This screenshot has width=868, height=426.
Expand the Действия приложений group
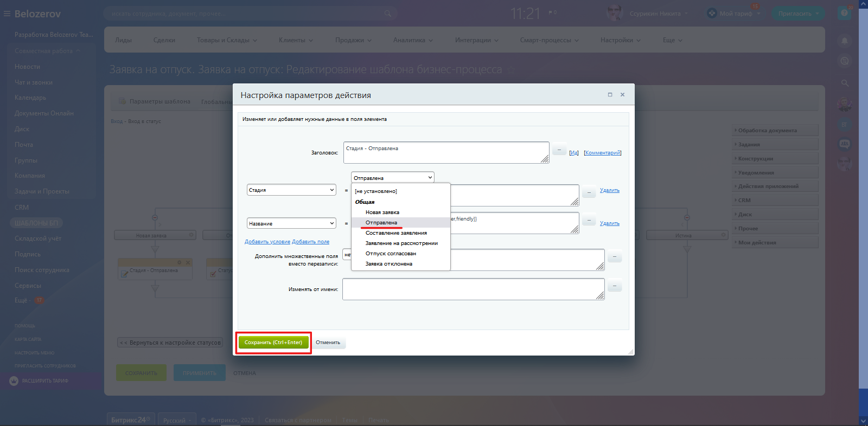(x=775, y=186)
